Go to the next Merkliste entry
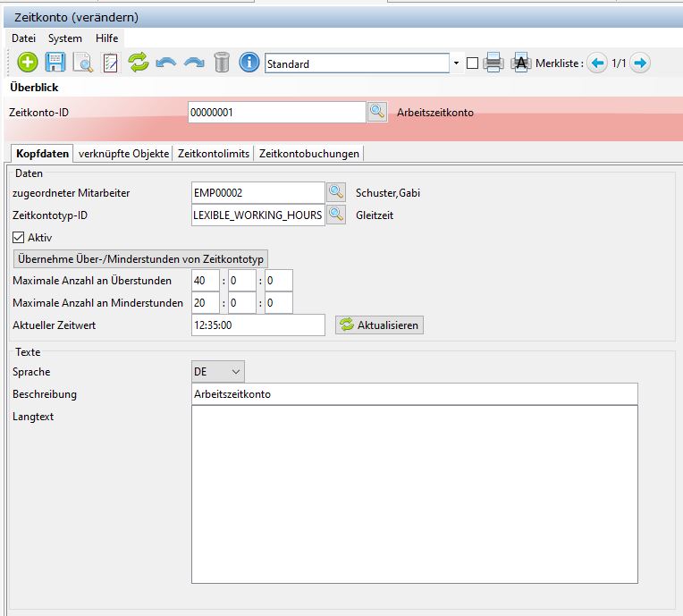The image size is (683, 616). pyautogui.click(x=640, y=63)
